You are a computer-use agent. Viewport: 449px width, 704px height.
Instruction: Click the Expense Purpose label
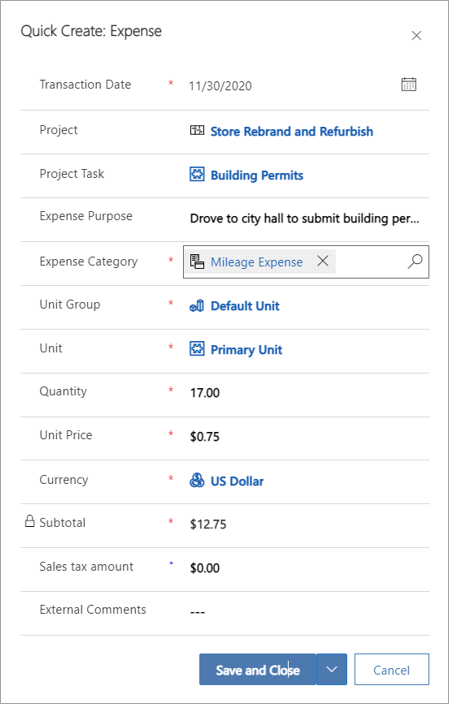click(x=86, y=216)
